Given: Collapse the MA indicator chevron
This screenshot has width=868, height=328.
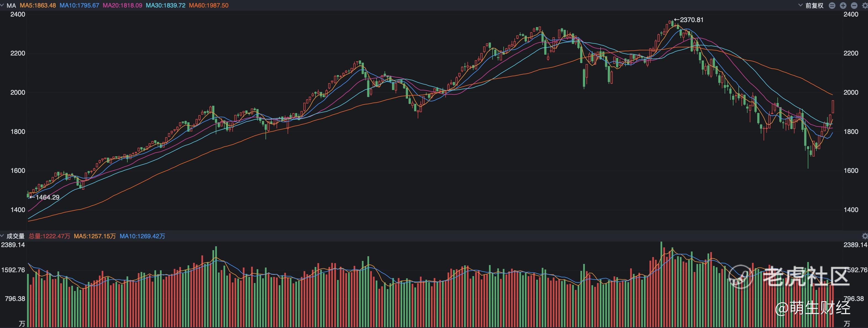Looking at the screenshot, I should [2, 5].
